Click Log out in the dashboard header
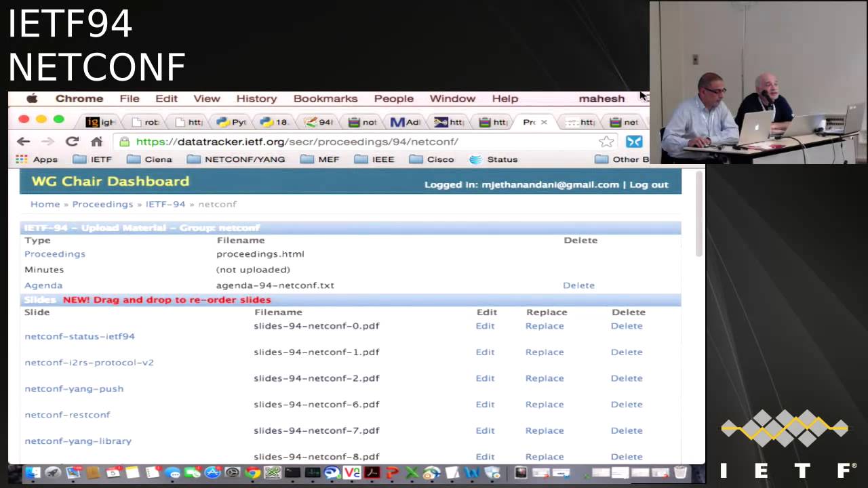This screenshot has height=488, width=868. [649, 184]
